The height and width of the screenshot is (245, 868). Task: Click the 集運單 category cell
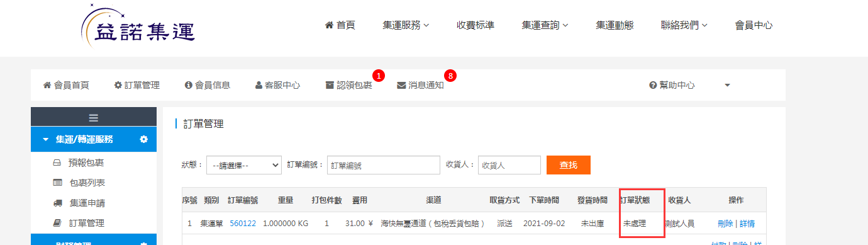211,223
